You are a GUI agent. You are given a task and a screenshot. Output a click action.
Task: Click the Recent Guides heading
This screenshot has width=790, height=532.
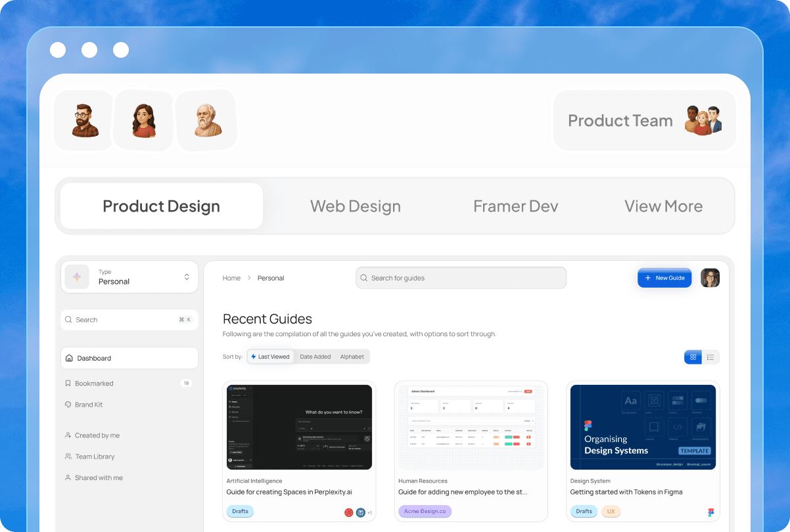pos(267,319)
